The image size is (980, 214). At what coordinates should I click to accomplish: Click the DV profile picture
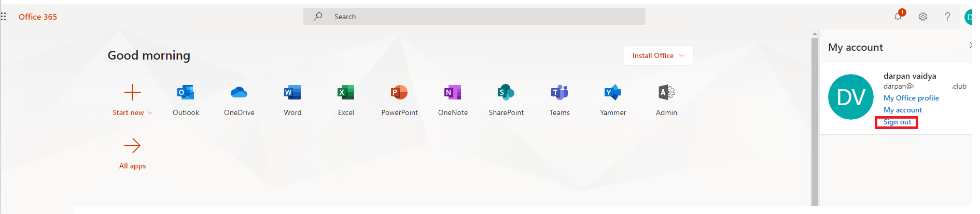point(851,97)
